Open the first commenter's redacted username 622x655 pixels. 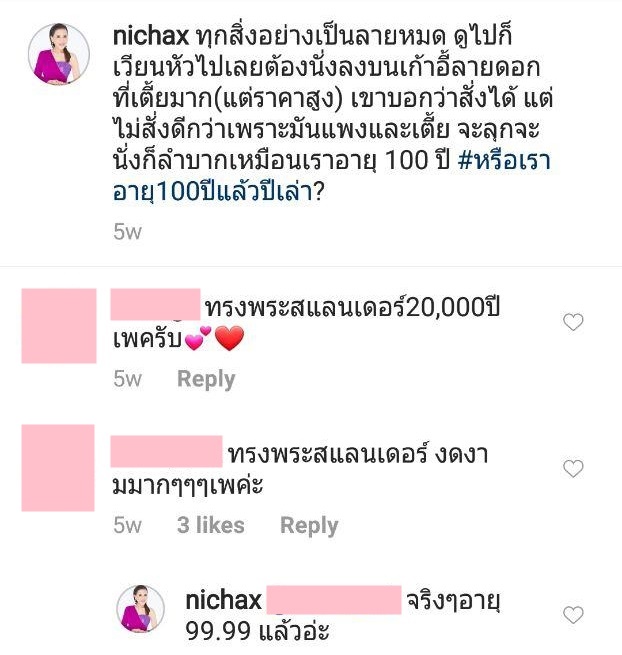pos(155,305)
